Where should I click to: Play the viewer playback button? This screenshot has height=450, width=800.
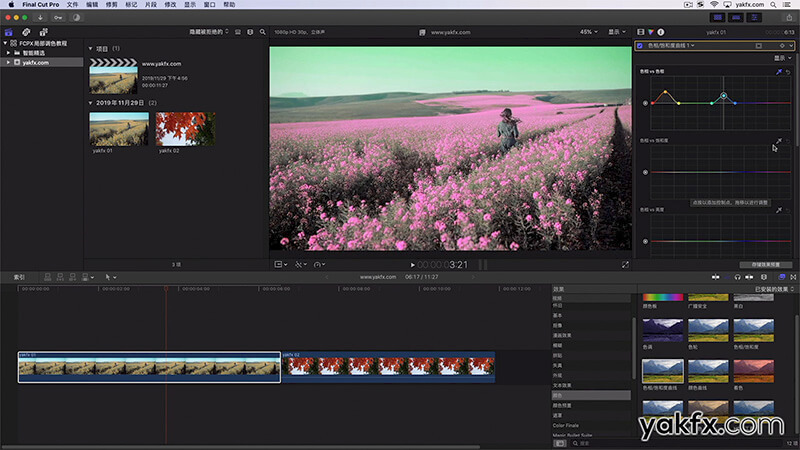coord(412,265)
